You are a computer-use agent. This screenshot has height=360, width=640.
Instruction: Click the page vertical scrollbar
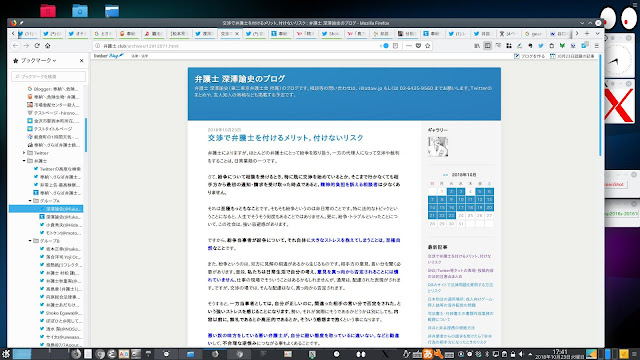[x=600, y=105]
